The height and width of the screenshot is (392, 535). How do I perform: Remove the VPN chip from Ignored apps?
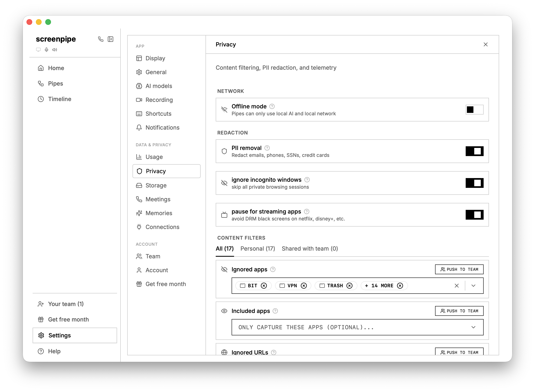coord(304,286)
